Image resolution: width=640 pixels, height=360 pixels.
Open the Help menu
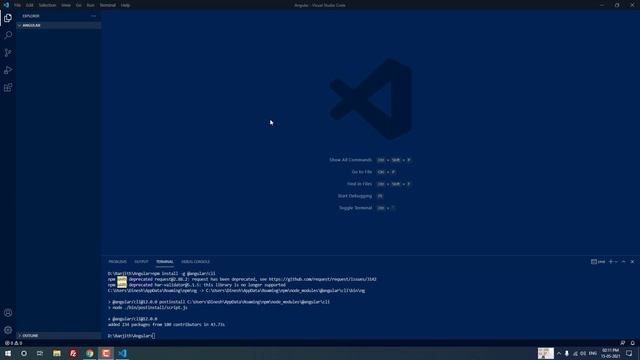(125, 5)
